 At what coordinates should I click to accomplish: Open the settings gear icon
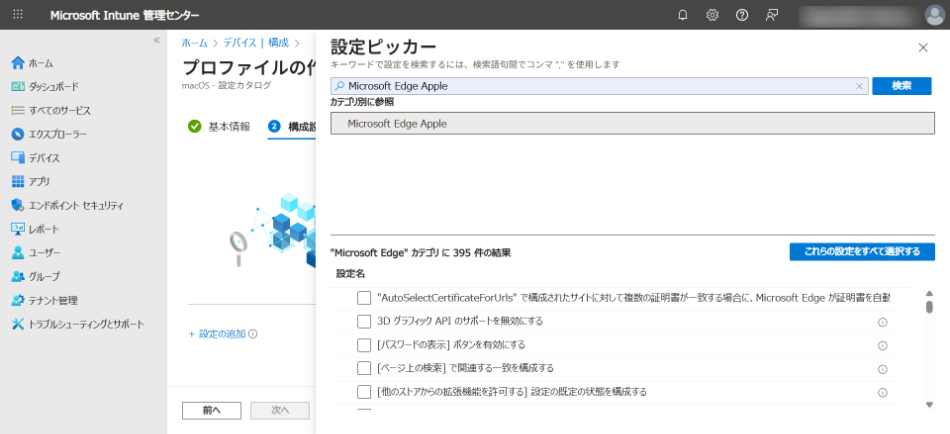(x=712, y=15)
